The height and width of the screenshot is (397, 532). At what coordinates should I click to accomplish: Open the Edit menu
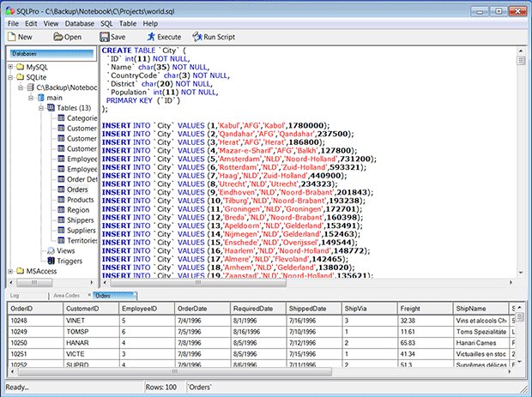pyautogui.click(x=31, y=24)
